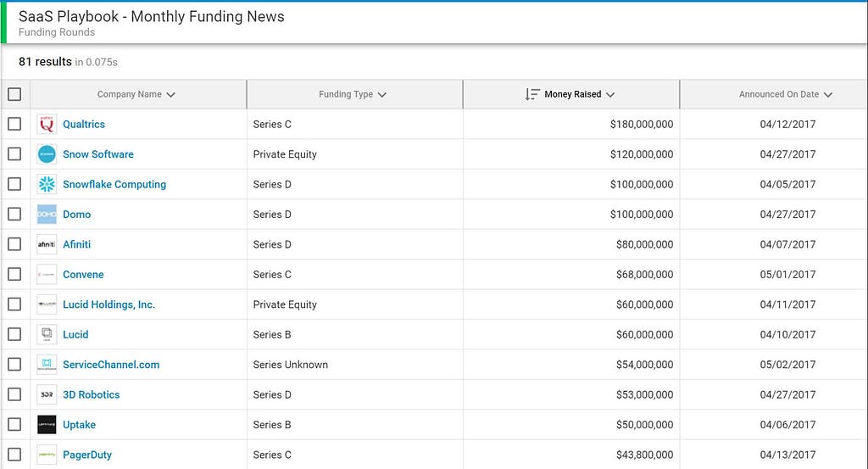Click the Snow Software logo icon

coord(47,154)
